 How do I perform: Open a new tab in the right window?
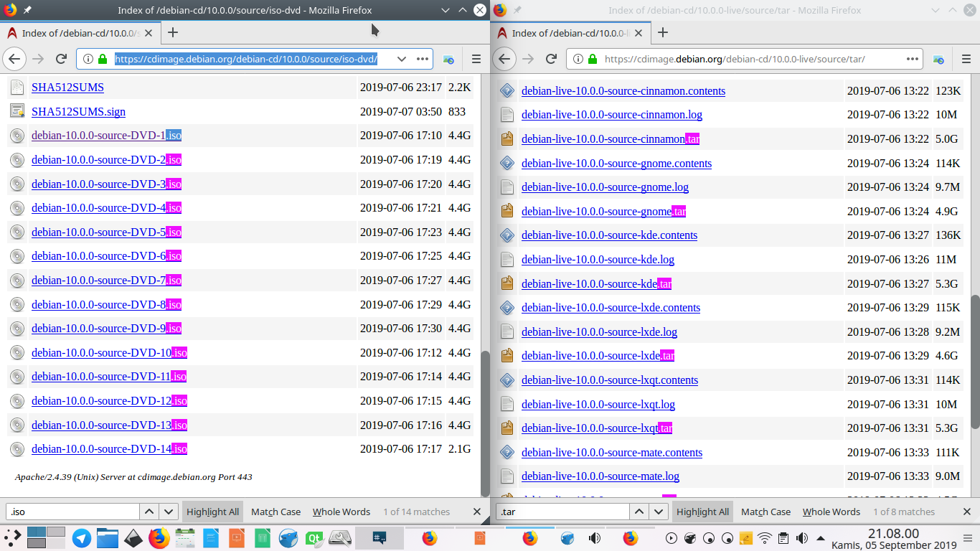click(663, 32)
